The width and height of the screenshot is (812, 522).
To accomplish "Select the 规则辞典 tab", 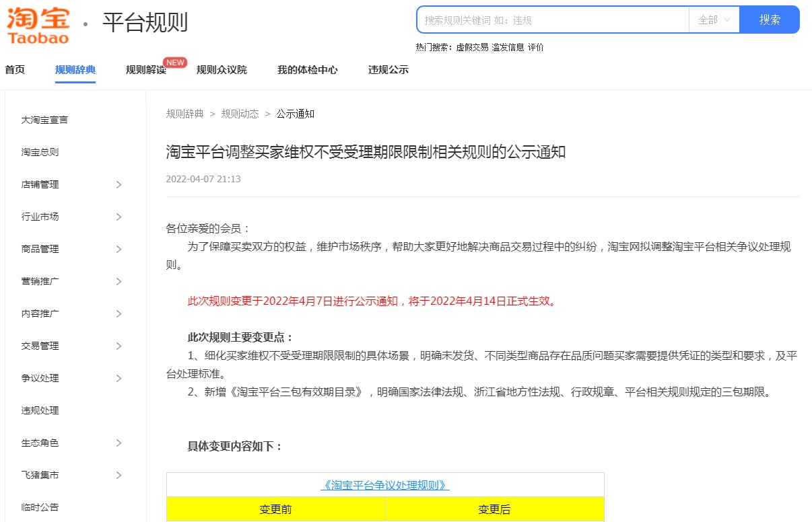I will tap(75, 69).
